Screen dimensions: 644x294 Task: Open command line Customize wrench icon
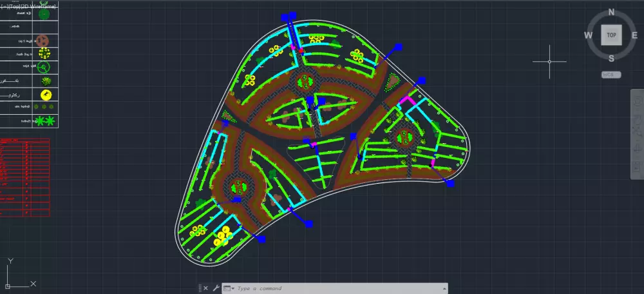click(216, 288)
